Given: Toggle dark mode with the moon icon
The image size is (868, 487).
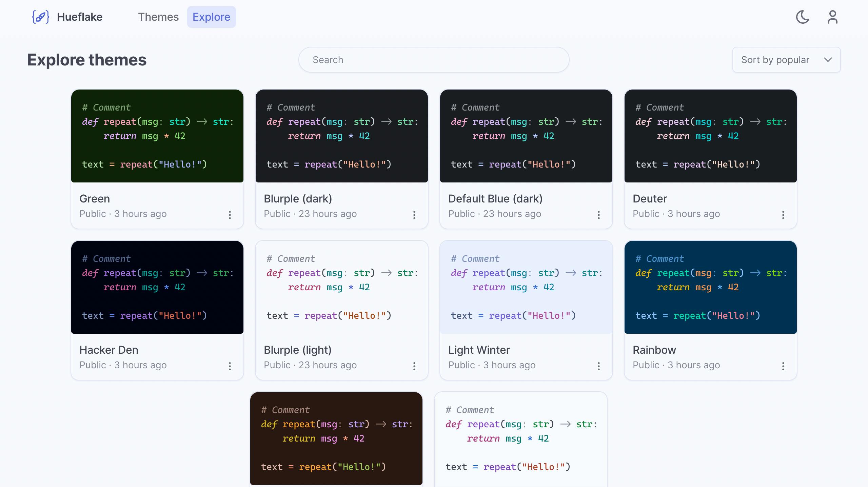Looking at the screenshot, I should click(803, 17).
